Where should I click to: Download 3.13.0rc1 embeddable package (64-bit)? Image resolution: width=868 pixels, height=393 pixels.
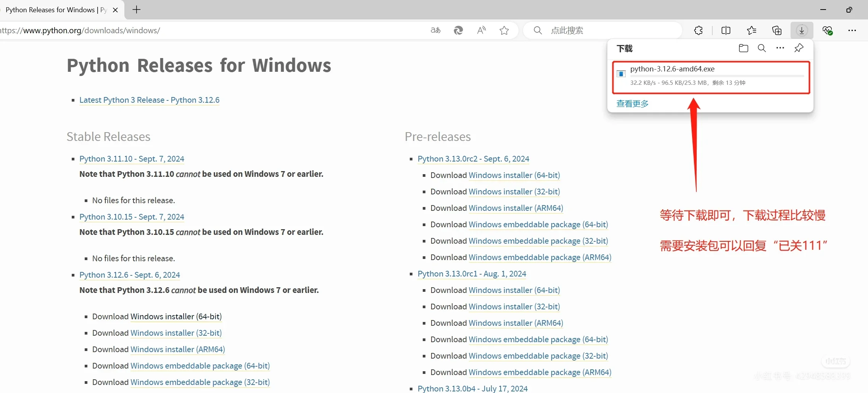tap(538, 340)
